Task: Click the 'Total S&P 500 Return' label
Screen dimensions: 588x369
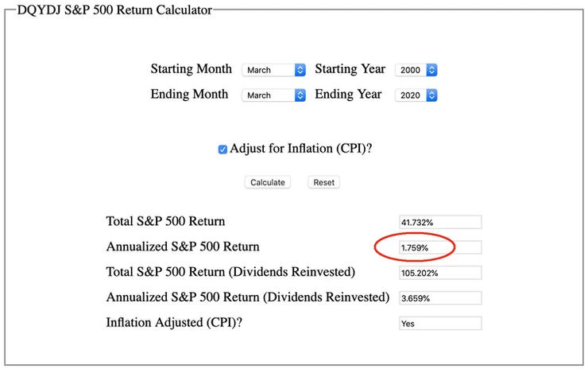Action: (x=165, y=221)
